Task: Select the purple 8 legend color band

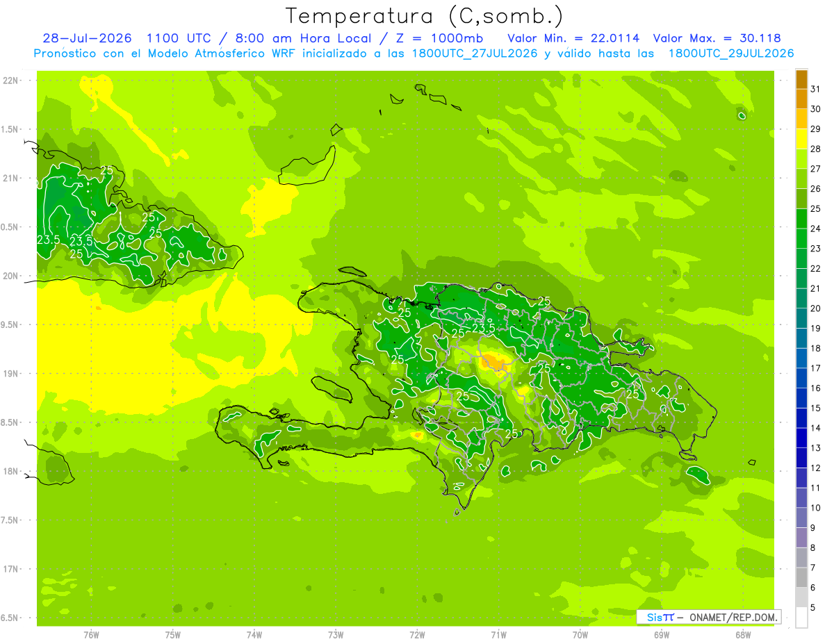Action: point(801,538)
